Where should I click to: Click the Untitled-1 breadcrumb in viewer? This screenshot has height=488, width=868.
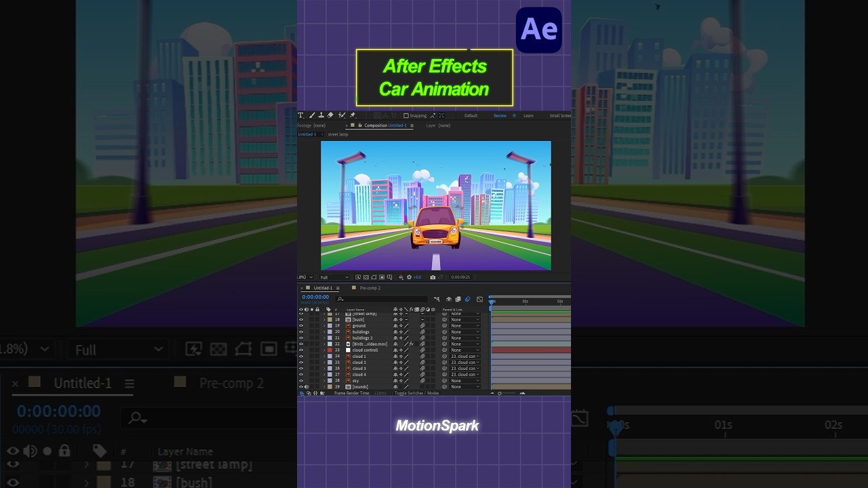[x=307, y=134]
